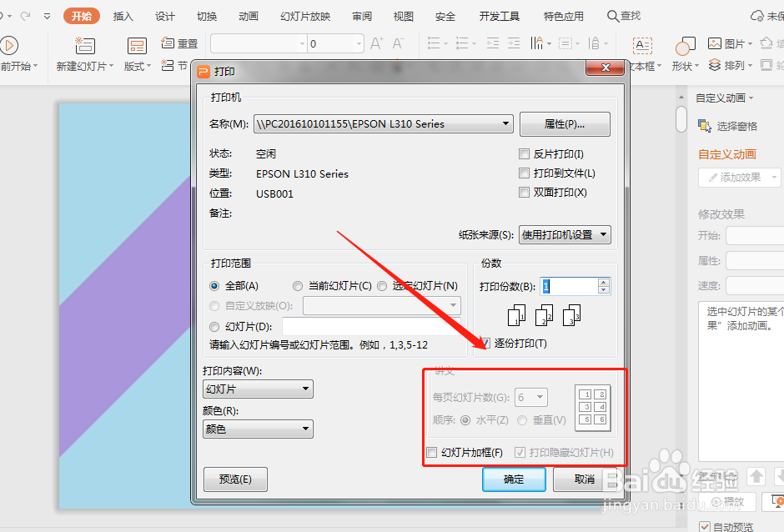Viewport: 784px width, 532px height.
Task: Click the 文本框 text box icon
Action: click(642, 47)
